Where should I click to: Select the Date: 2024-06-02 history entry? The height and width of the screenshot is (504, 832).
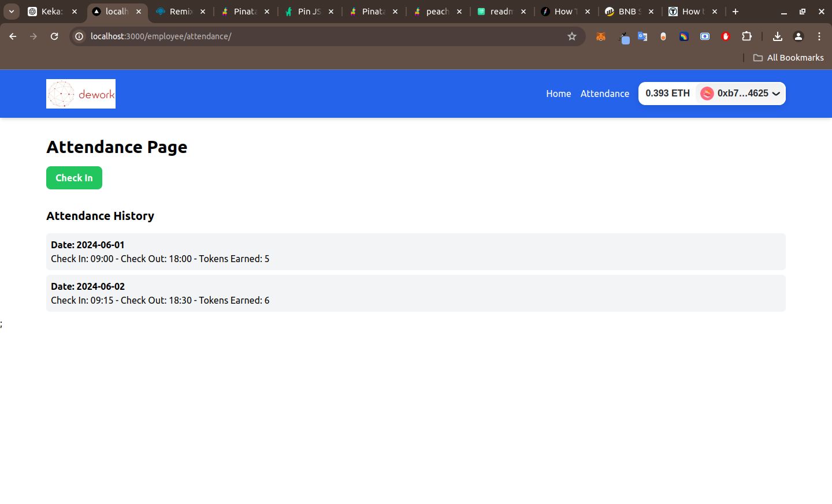[x=416, y=293]
